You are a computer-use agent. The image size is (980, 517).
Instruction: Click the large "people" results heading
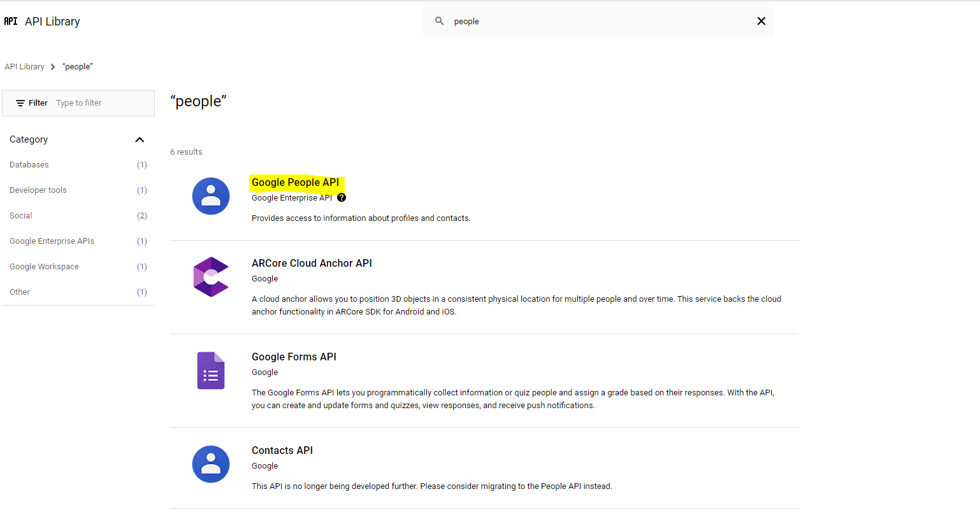[x=198, y=101]
